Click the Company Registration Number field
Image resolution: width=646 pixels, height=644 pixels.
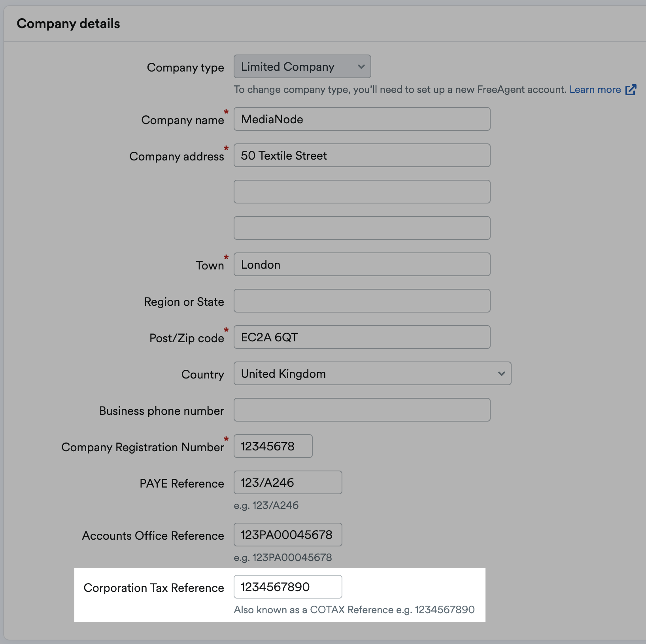tap(273, 446)
